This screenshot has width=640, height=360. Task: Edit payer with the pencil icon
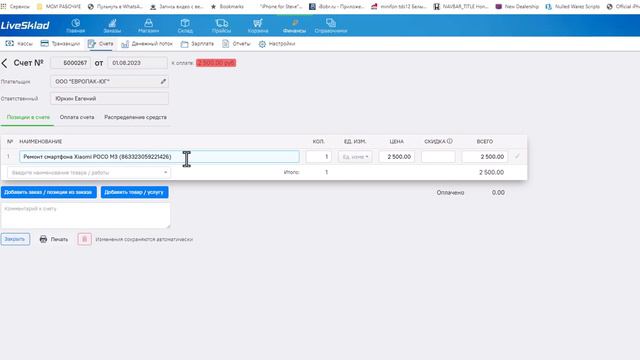[x=163, y=82]
